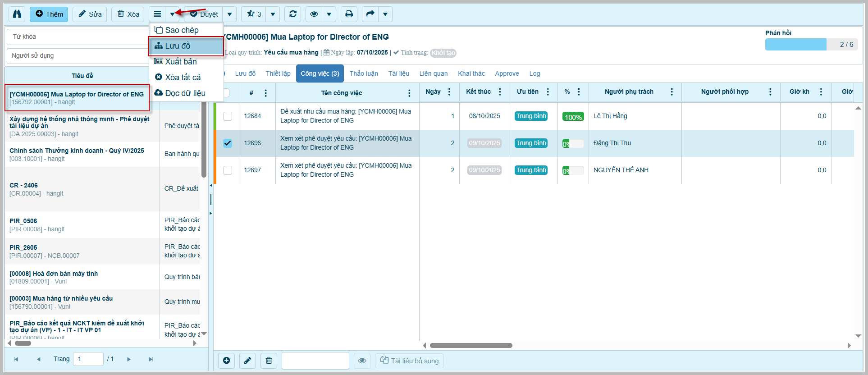
Task: Click the binoculars search icon
Action: pyautogui.click(x=17, y=14)
